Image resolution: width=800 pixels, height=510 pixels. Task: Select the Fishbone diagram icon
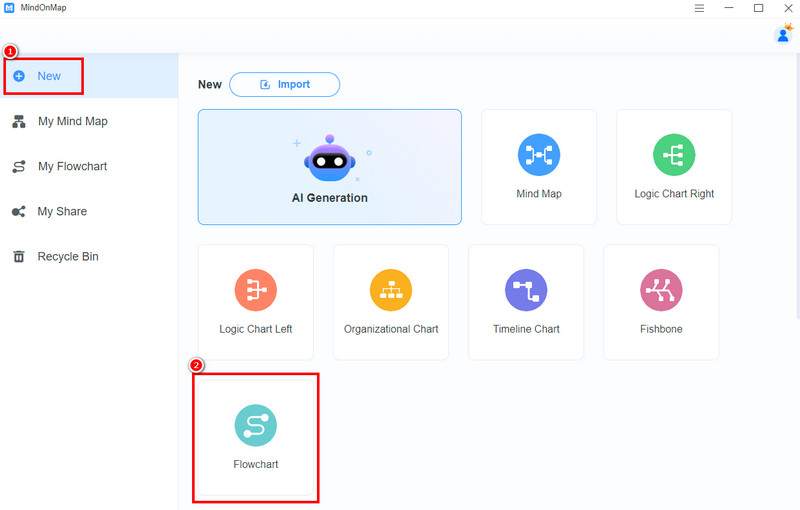[661, 290]
